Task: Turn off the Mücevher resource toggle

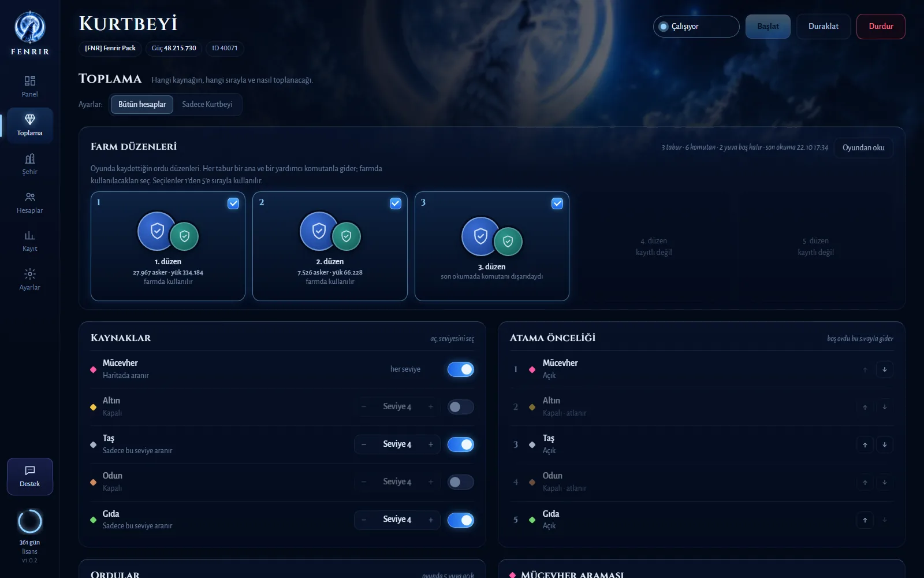Action: pyautogui.click(x=461, y=369)
